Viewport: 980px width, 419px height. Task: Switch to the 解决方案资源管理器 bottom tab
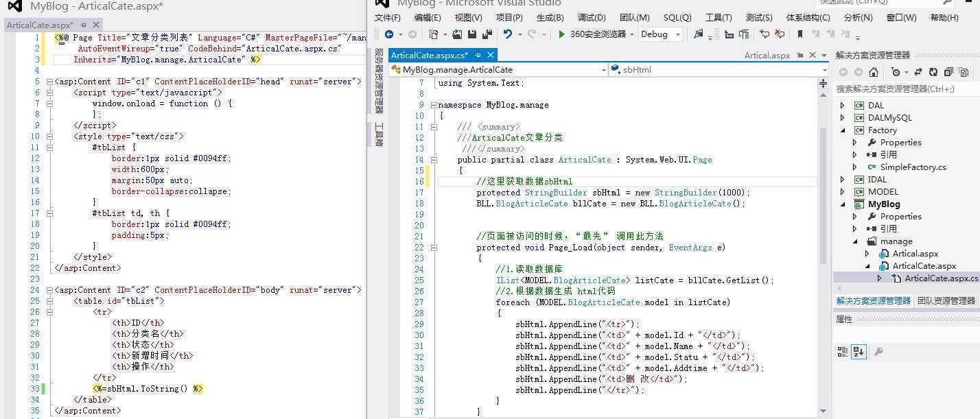click(x=874, y=300)
